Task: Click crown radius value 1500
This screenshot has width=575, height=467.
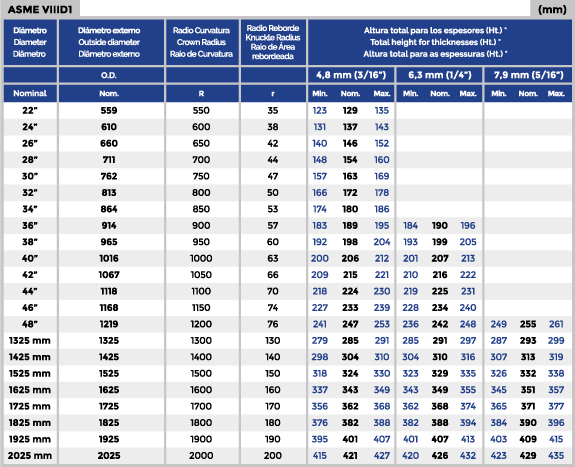Action: pyautogui.click(x=201, y=373)
